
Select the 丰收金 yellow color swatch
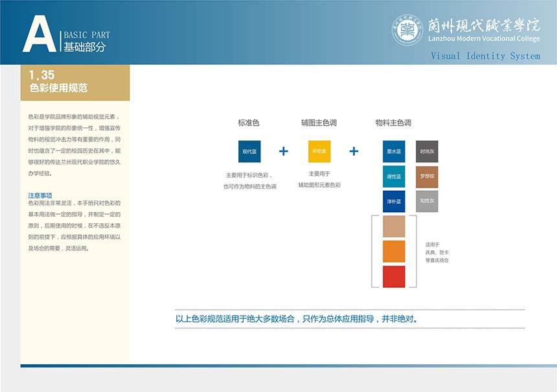point(319,151)
